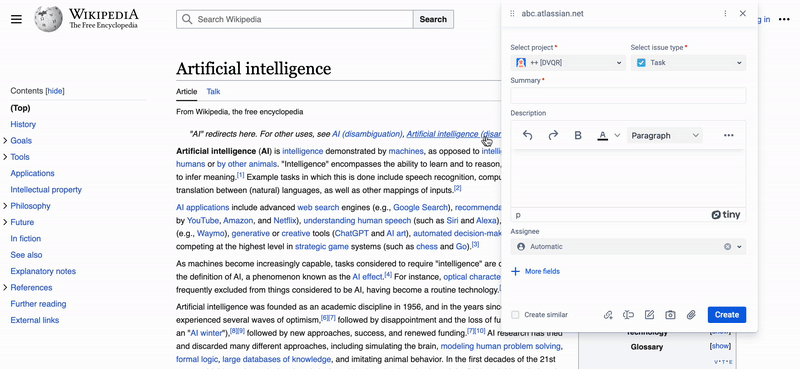Click the More fields link
Screen dimensions: 800x369
point(542,272)
